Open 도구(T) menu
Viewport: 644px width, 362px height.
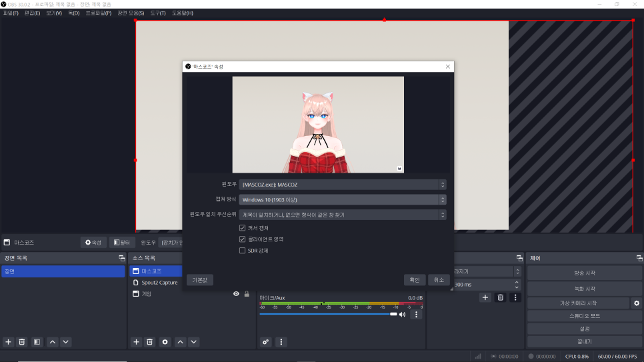[x=158, y=13]
